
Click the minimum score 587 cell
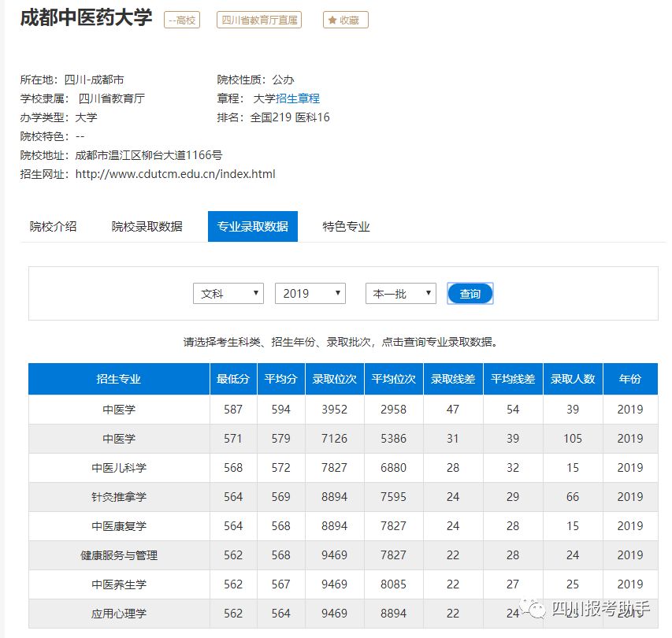point(233,410)
